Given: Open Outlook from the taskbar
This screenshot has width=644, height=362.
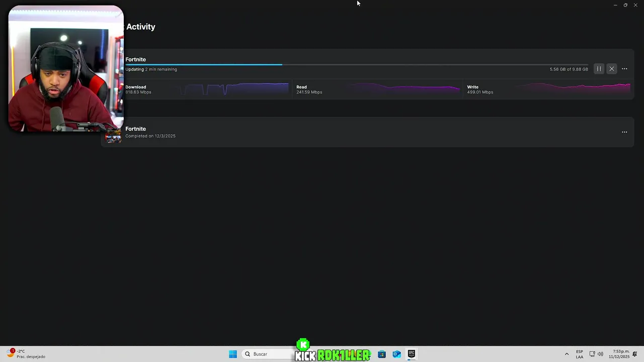Looking at the screenshot, I should (396, 354).
